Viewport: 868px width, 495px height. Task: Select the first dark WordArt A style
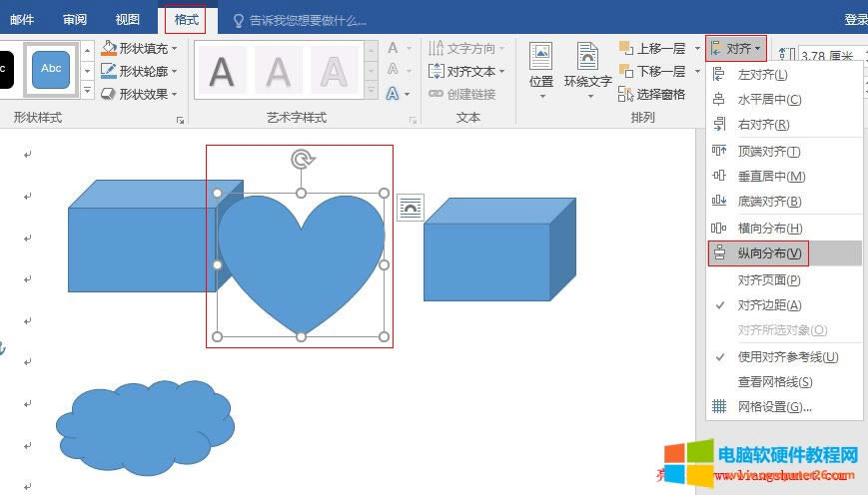coord(222,71)
